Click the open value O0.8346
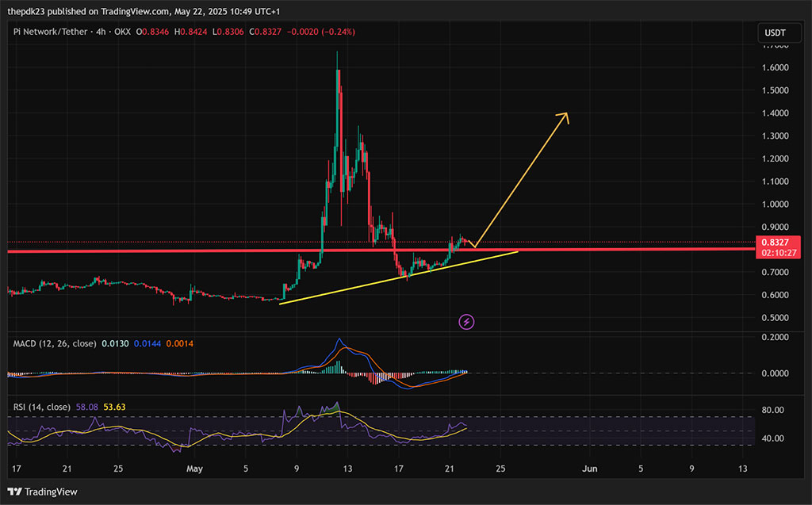The width and height of the screenshot is (812, 505). tap(152, 32)
